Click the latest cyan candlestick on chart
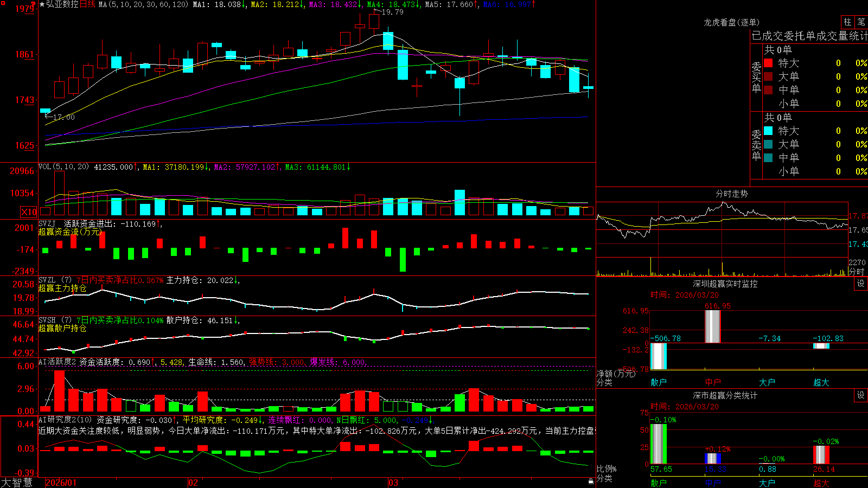The width and height of the screenshot is (868, 488). point(588,87)
